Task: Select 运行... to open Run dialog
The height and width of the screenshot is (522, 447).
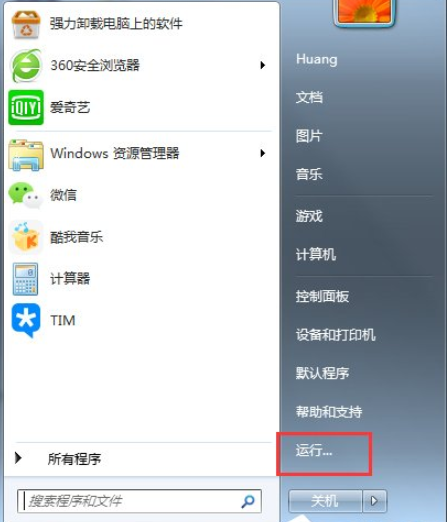Action: point(314,450)
